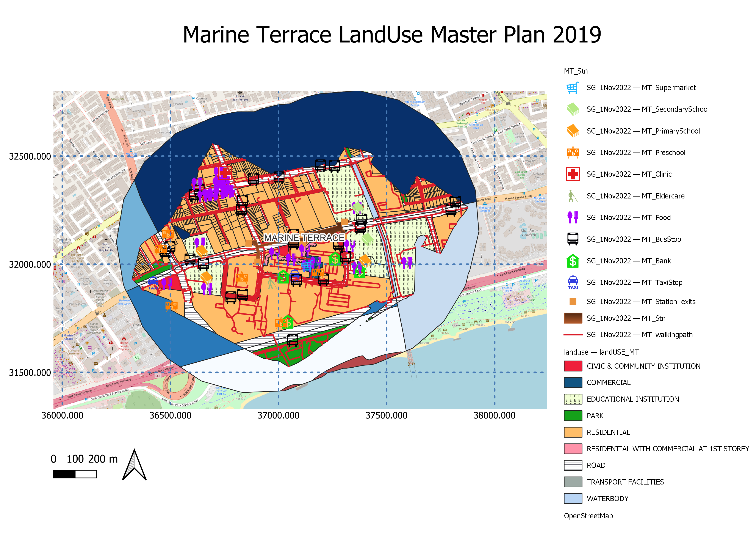Click the scale bar
The image size is (756, 535).
click(75, 474)
